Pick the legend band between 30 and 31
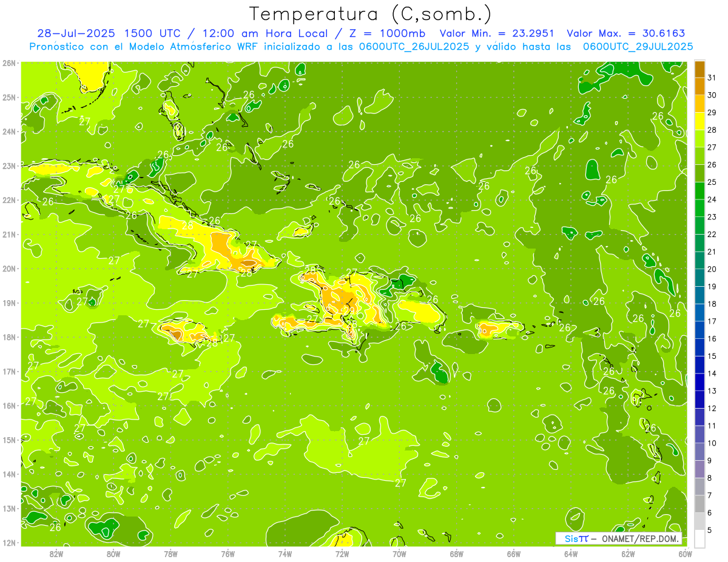 (700, 86)
